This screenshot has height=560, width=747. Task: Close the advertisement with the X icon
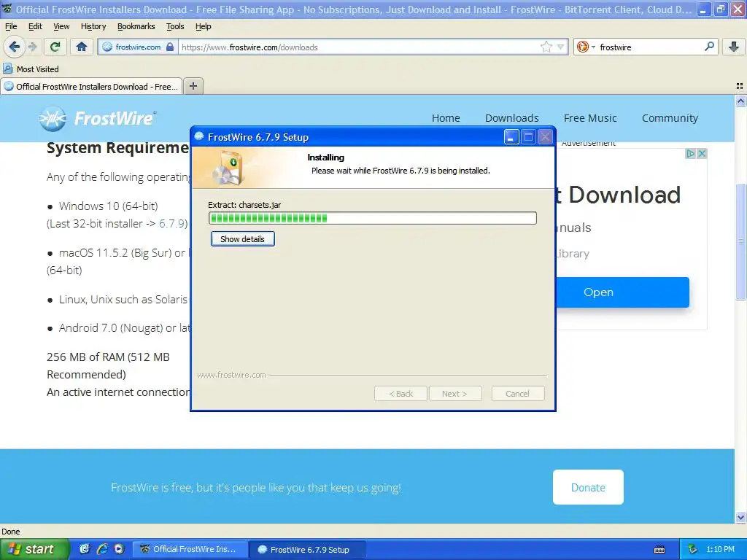(701, 153)
